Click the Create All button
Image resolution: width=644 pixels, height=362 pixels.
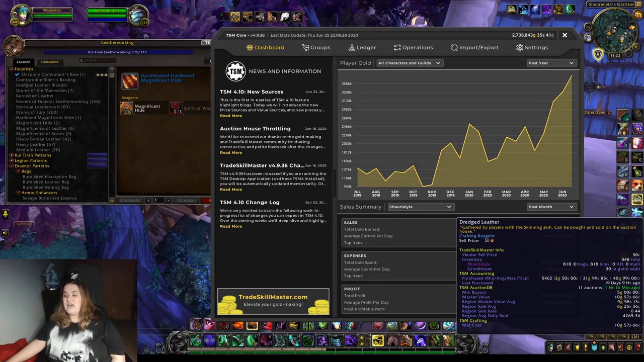[x=130, y=200]
